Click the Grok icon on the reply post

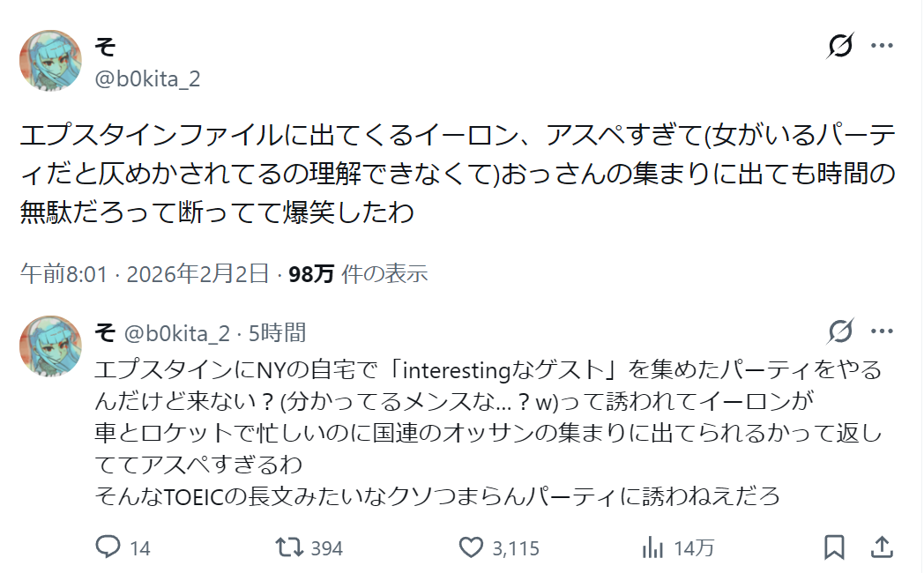(x=840, y=331)
